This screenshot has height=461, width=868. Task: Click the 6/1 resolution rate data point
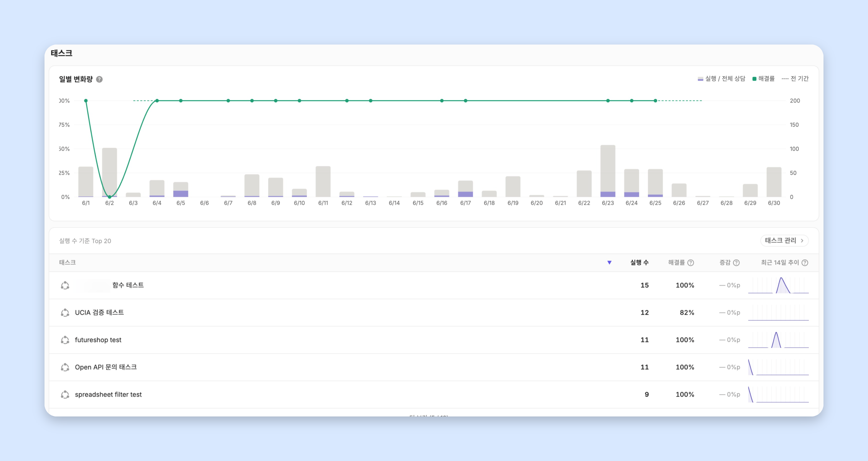coord(86,100)
